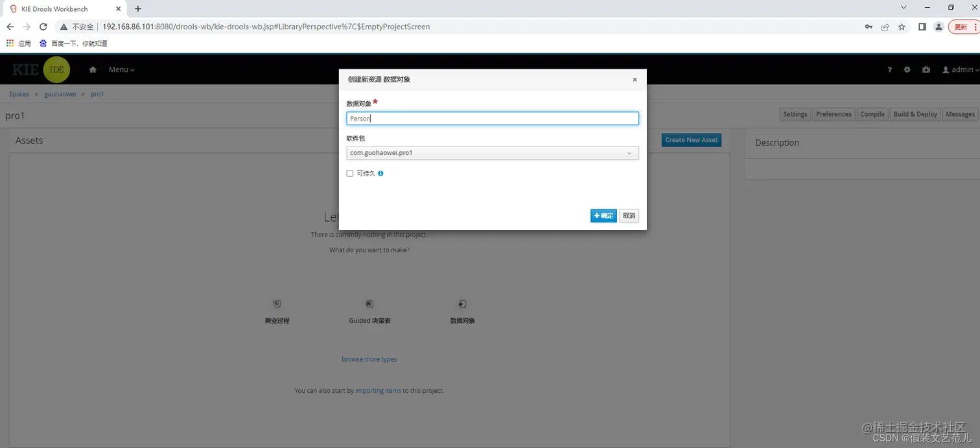
Task: Open the Settings tab of pro1
Action: coord(795,114)
